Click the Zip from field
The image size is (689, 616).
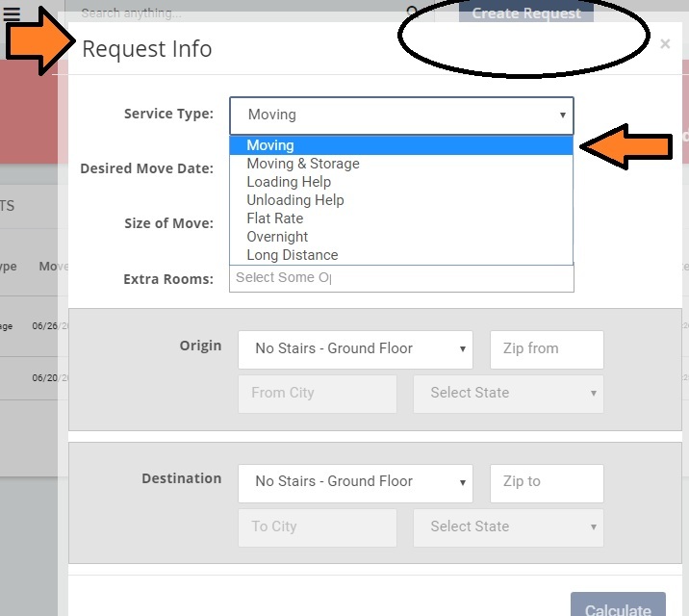[x=547, y=348]
